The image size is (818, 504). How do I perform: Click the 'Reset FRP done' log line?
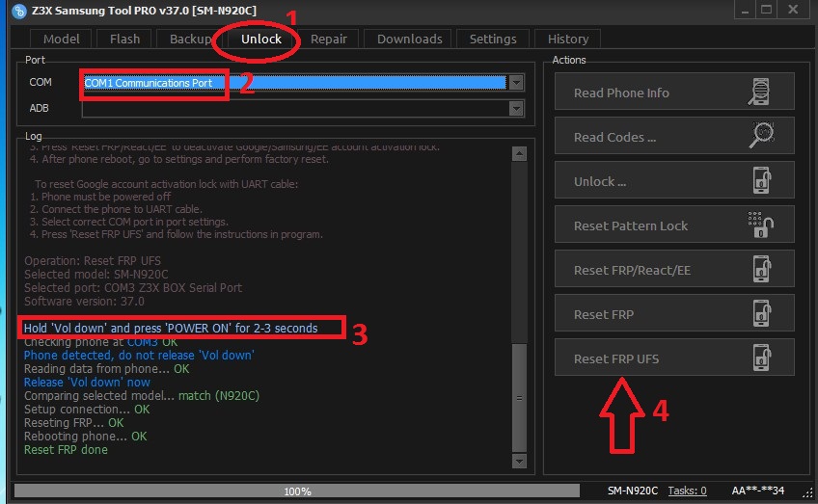pyautogui.click(x=66, y=450)
